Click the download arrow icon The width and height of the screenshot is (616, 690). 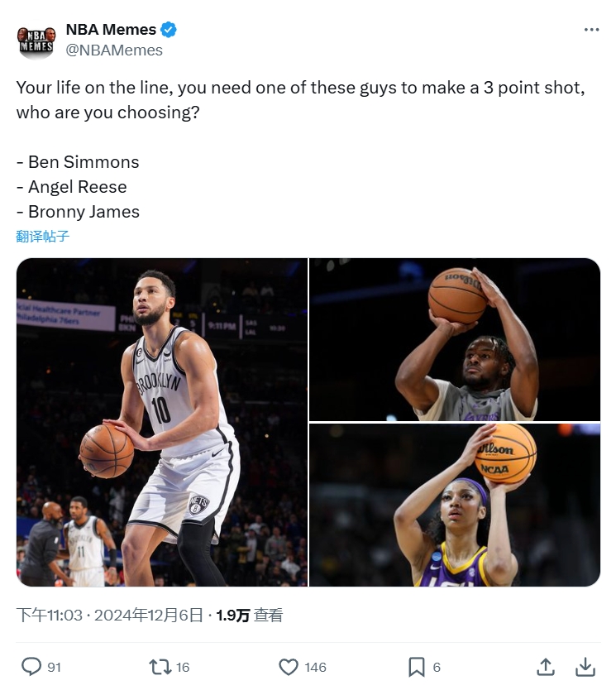[585, 667]
